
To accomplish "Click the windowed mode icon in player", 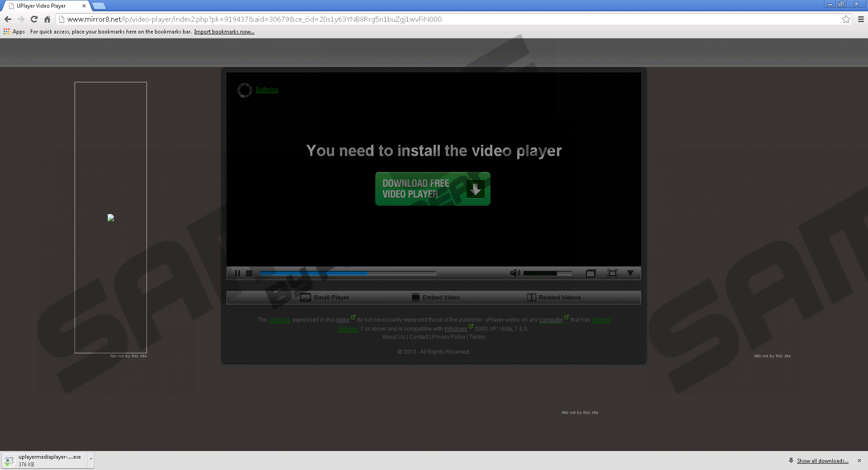I will pyautogui.click(x=590, y=273).
